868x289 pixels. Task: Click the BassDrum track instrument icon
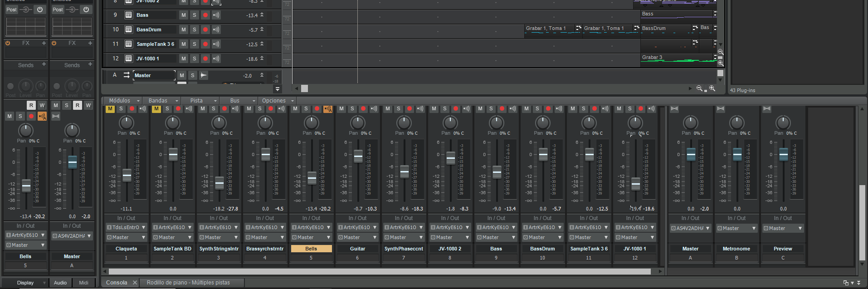(128, 29)
